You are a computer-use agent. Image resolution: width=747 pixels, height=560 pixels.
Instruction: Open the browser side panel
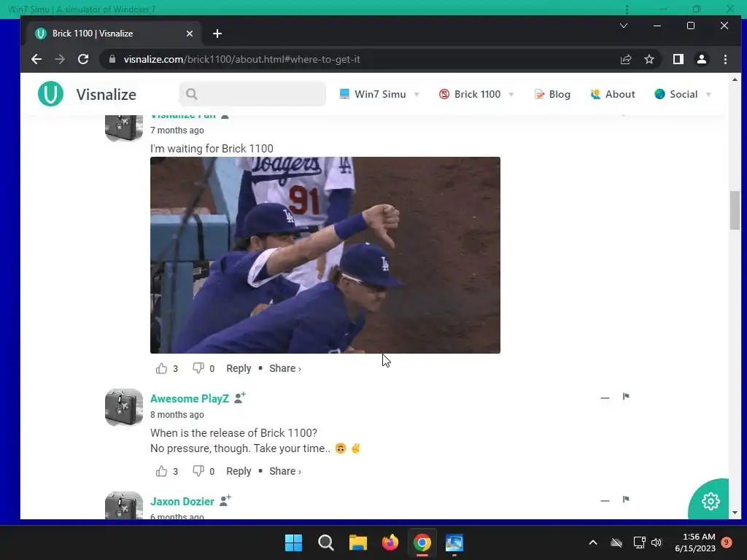(x=678, y=59)
